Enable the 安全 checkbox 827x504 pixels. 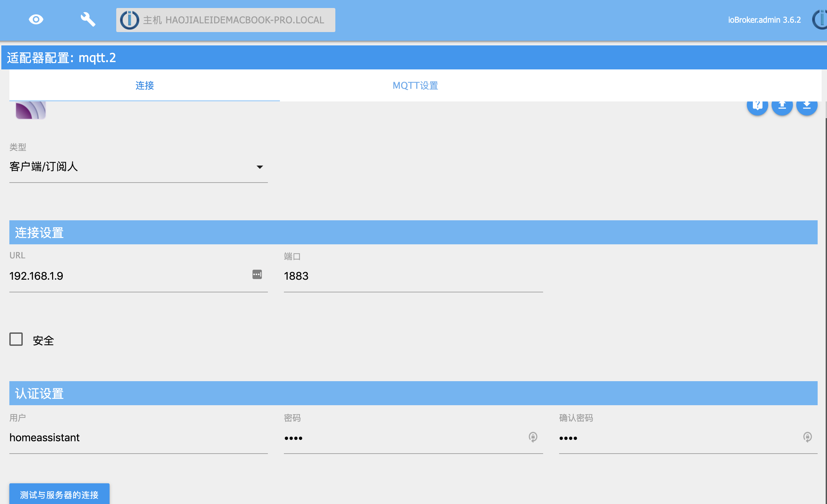pos(16,339)
